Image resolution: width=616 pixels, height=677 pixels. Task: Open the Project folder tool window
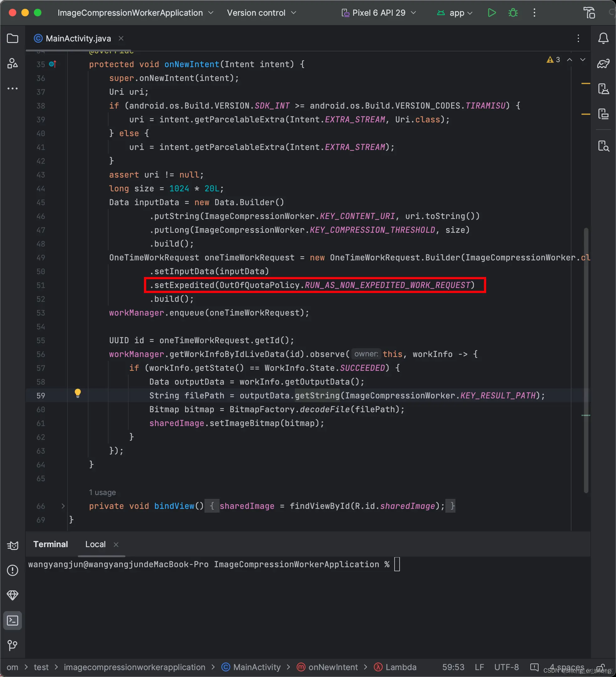coord(13,38)
